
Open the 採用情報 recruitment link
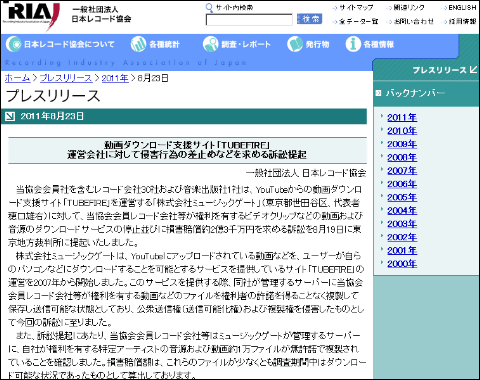462,21
